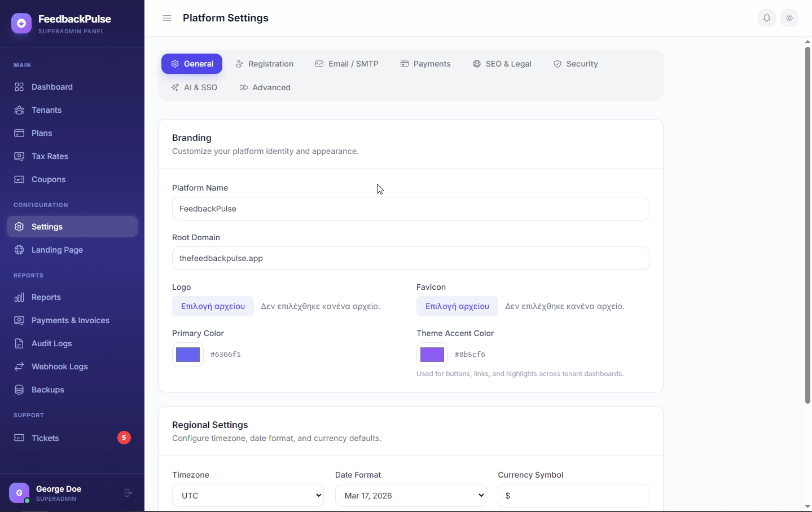
Task: Select the Security settings tab
Action: (x=575, y=64)
